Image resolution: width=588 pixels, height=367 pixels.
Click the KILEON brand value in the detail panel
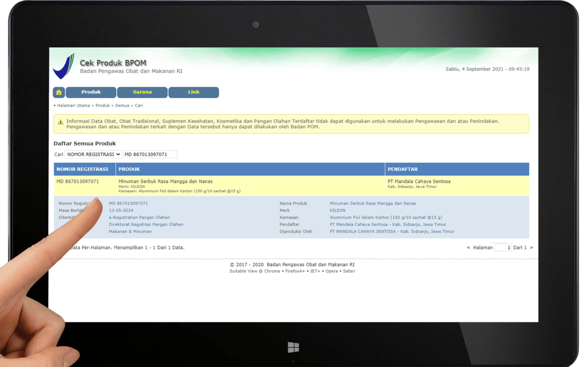point(338,210)
